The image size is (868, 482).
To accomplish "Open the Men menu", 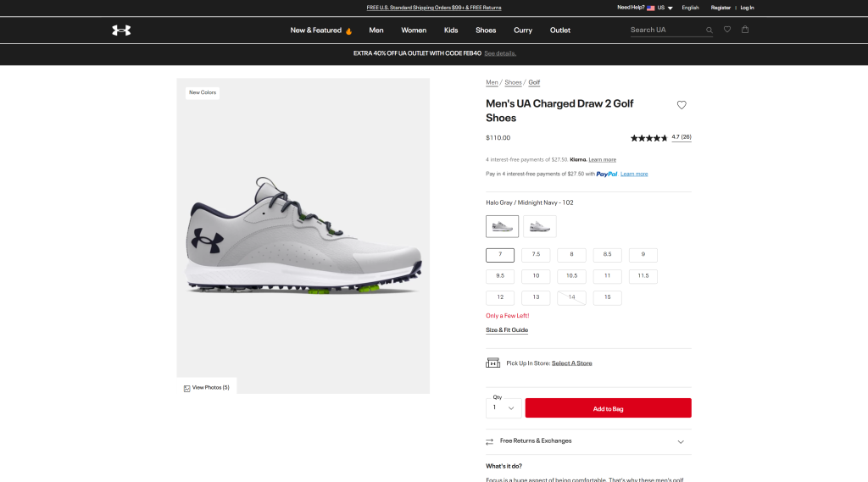I will 376,30.
